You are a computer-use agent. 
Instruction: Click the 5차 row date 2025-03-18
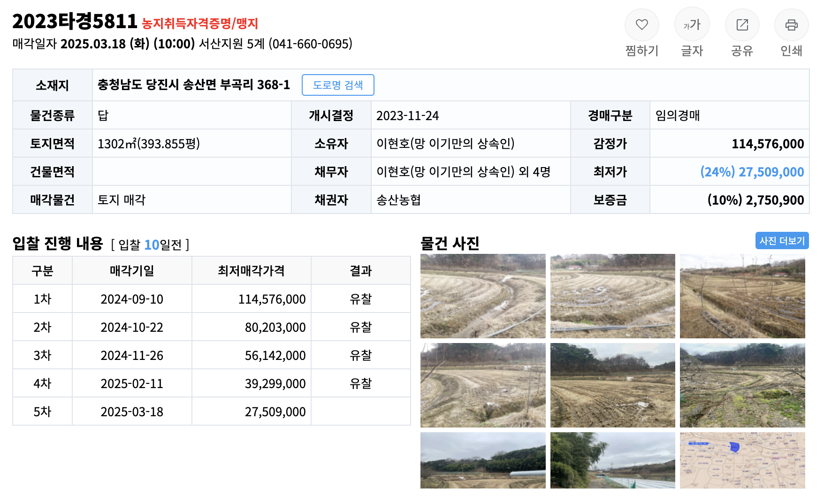[132, 412]
